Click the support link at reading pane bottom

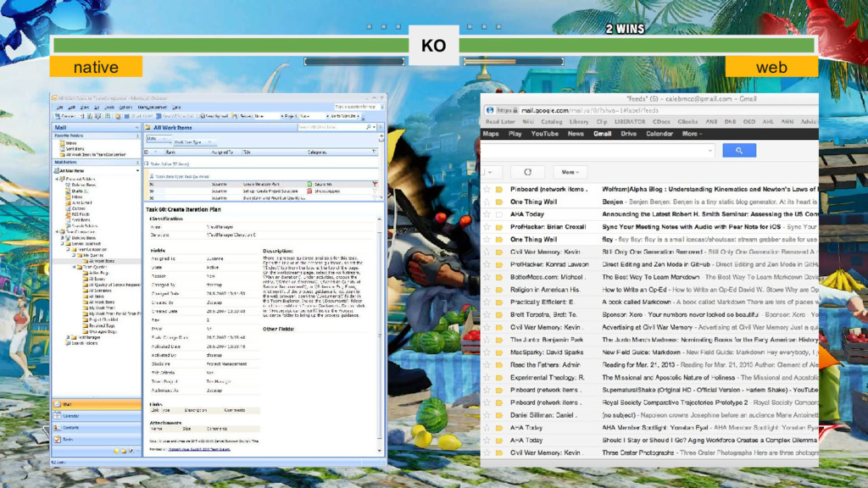point(199,450)
